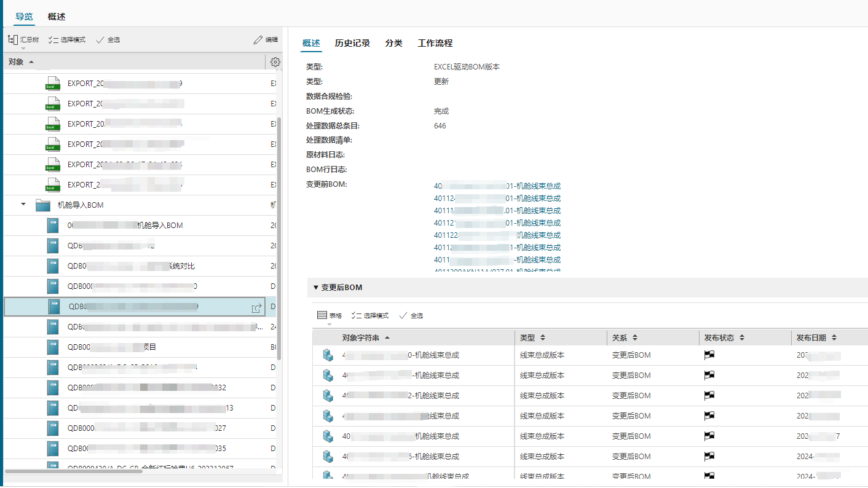This screenshot has height=488, width=868.
Task: Select tree row text ending 027
Action: coord(147,428)
